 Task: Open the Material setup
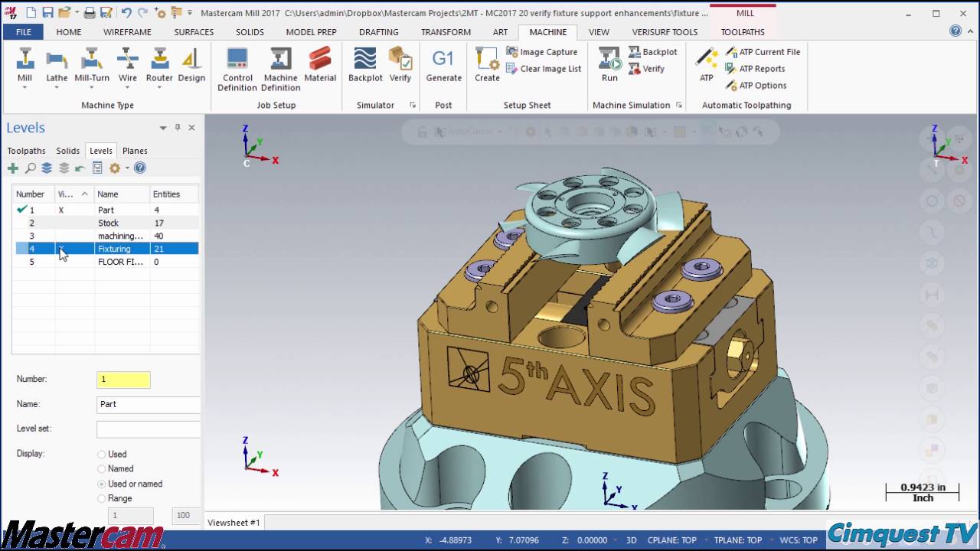tap(320, 64)
